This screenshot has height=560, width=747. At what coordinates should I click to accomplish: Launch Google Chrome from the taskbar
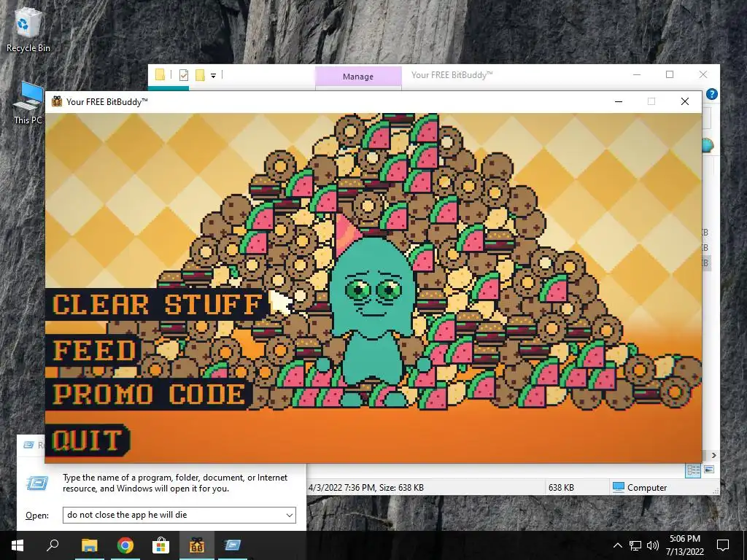click(125, 545)
